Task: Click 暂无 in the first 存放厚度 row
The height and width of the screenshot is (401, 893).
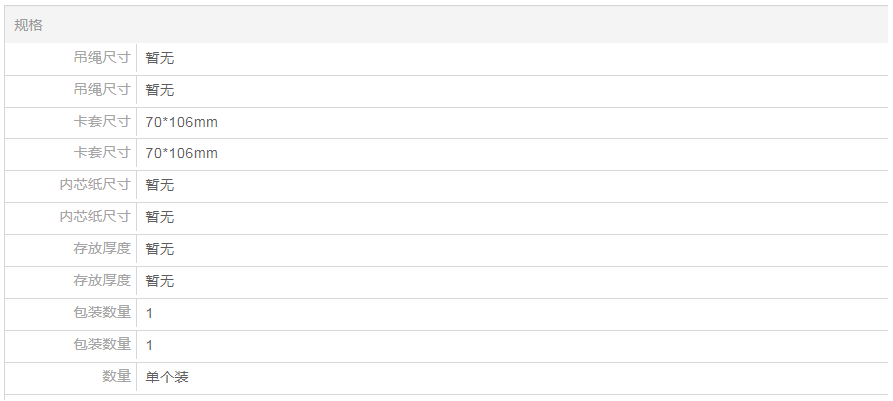Action: tap(159, 249)
